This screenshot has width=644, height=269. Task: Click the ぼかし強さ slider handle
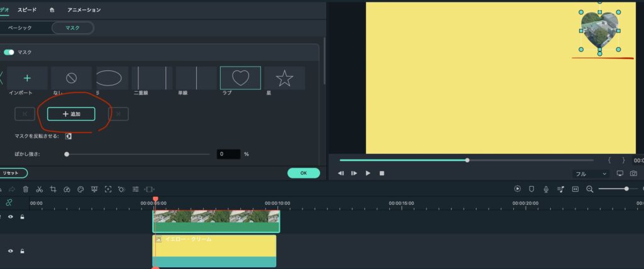(x=67, y=154)
